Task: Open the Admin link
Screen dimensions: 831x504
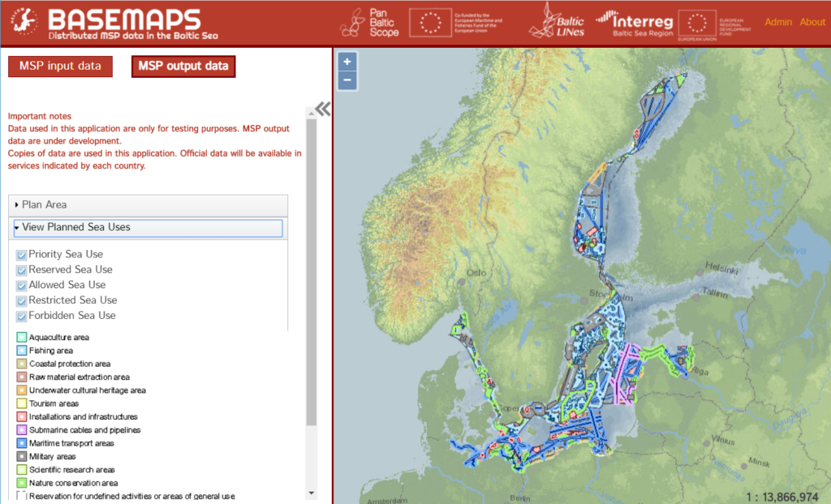Action: (x=778, y=22)
